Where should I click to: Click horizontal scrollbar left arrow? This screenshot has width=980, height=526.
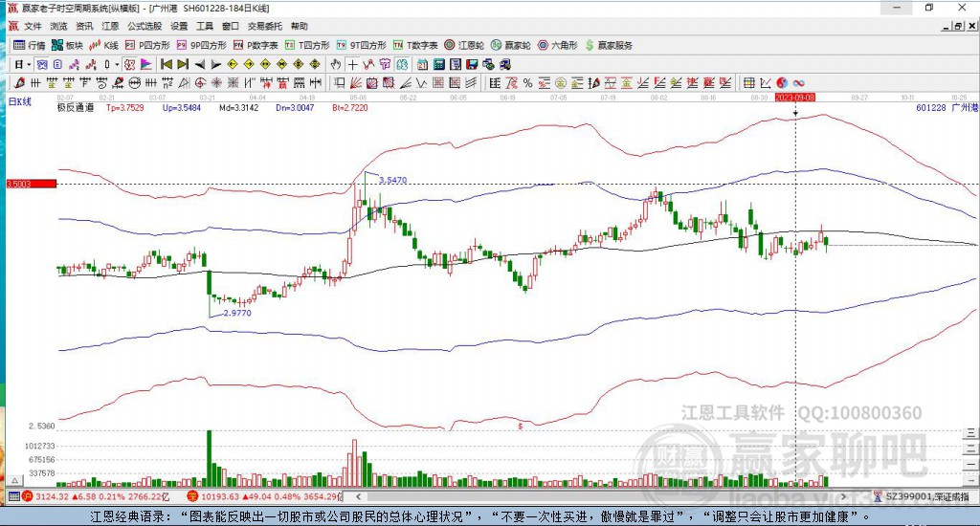coord(359,496)
